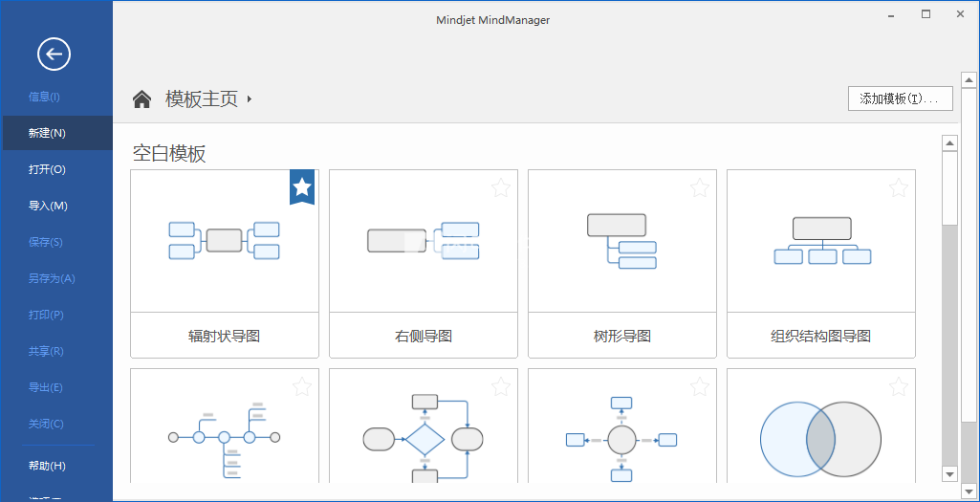This screenshot has height=502, width=980.
Task: Open the 打开(O) menu item
Action: pos(47,169)
